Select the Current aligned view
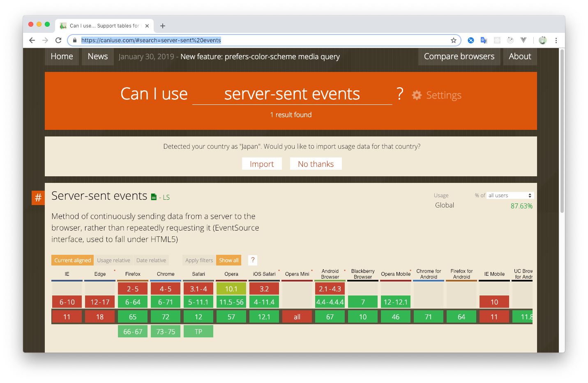Screen dimensions: 588x383 72,260
